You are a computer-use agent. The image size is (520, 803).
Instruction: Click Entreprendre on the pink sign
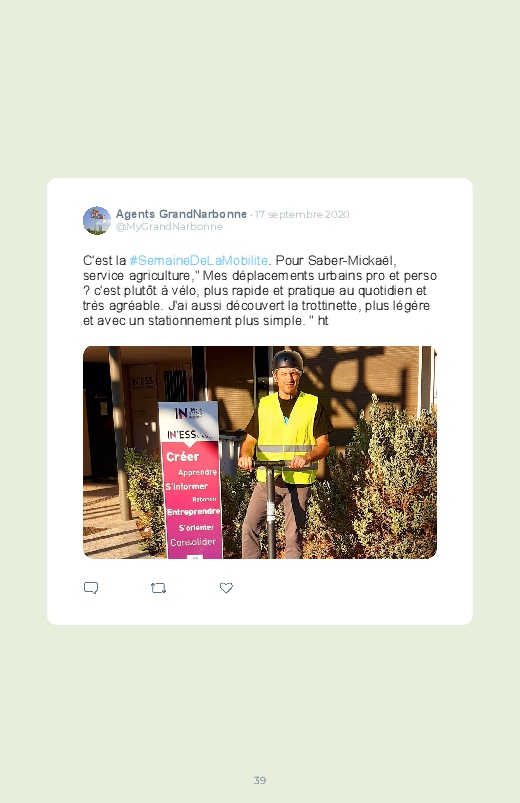tap(194, 512)
